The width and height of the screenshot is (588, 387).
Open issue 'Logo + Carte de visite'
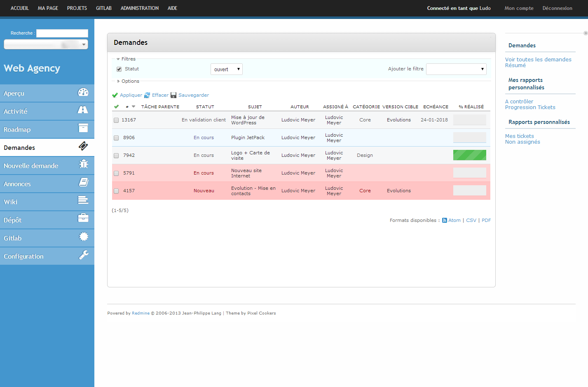[x=251, y=156]
